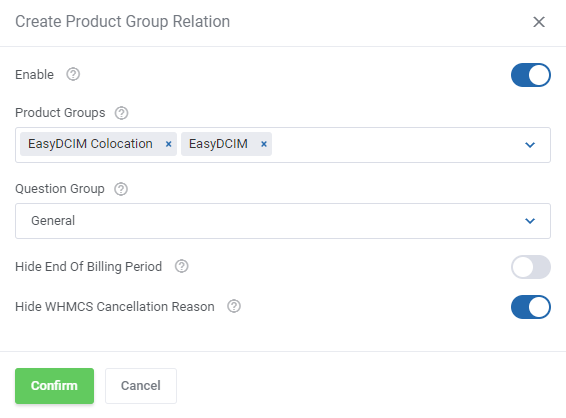This screenshot has width=566, height=418.
Task: Toggle Hide End Of Billing Period on
Action: 531,267
